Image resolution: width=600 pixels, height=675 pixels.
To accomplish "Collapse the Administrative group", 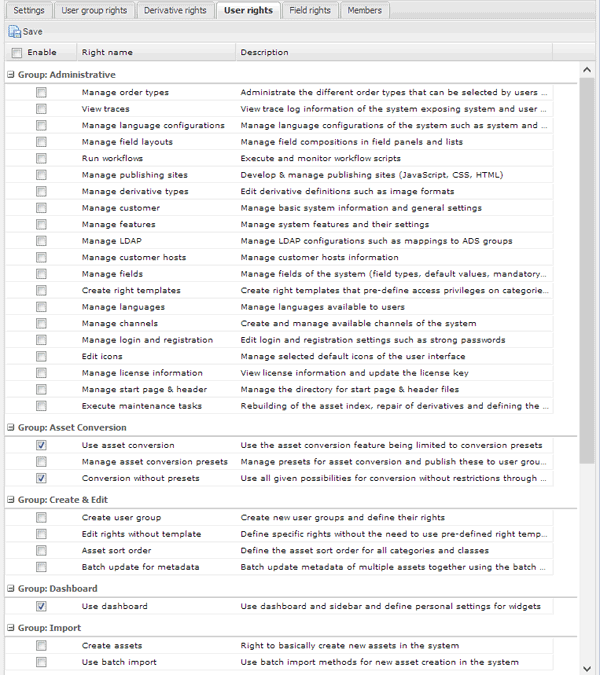I will point(11,74).
